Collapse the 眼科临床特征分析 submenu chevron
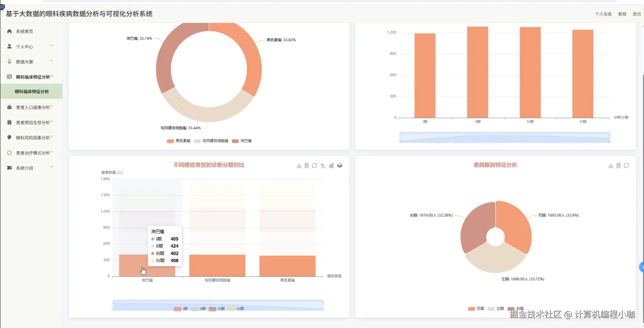Image resolution: width=644 pixels, height=328 pixels. tap(52, 76)
